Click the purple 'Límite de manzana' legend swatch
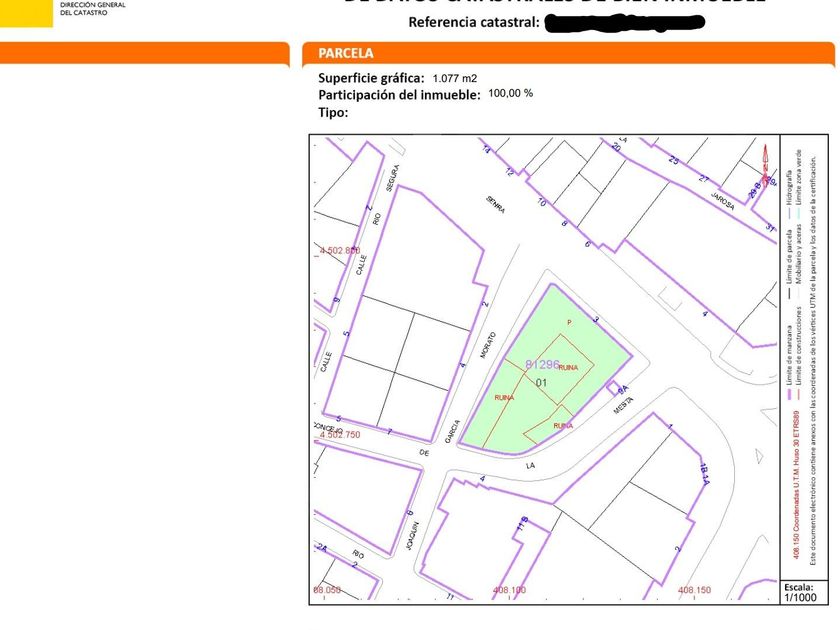This screenshot has width=840, height=630. click(790, 394)
